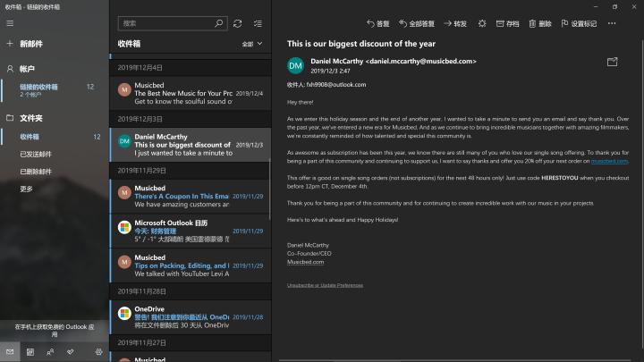
Task: Forward the email with 转发
Action: pos(455,23)
